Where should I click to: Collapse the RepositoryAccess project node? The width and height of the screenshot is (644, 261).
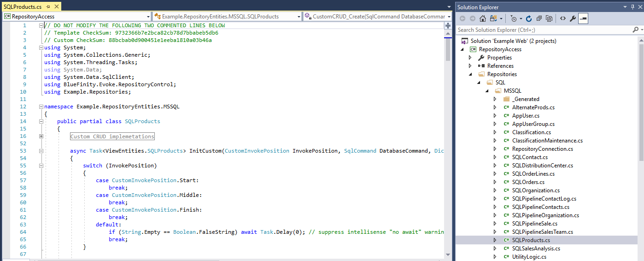coord(462,49)
